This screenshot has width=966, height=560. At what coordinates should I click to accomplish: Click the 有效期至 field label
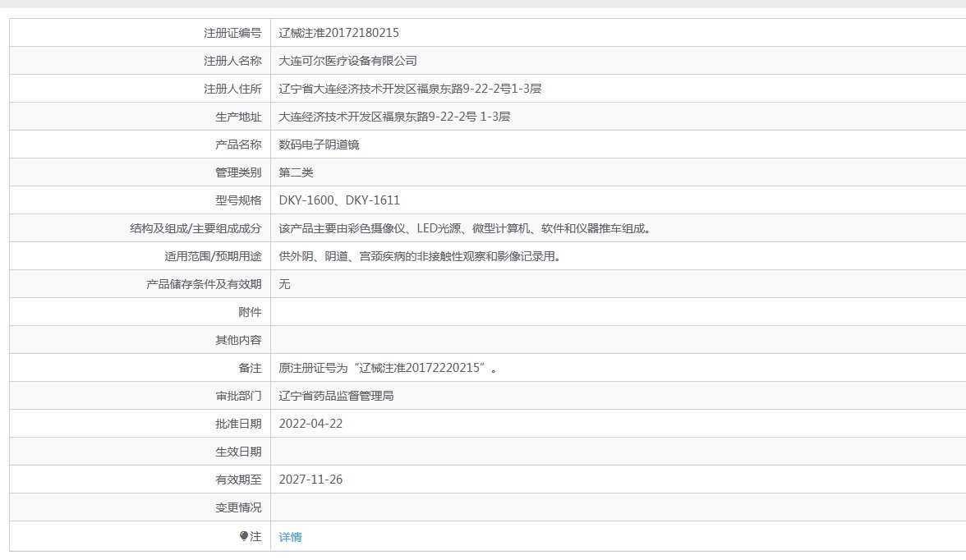(x=238, y=480)
